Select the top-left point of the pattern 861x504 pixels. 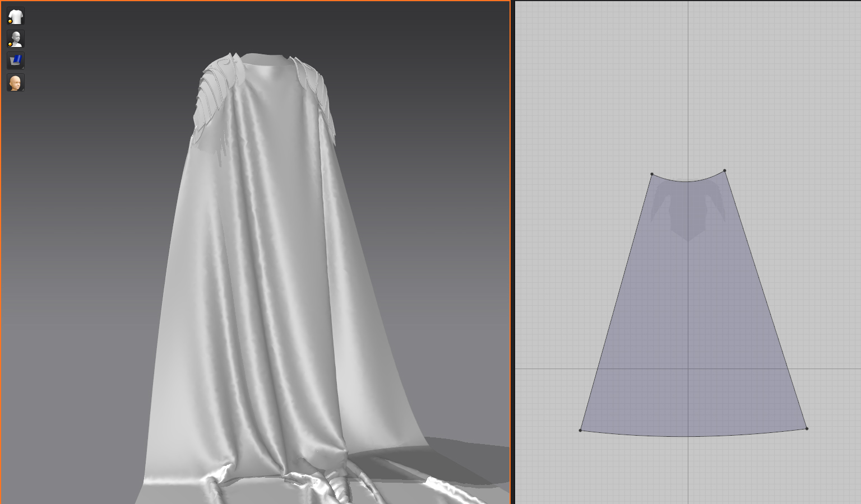[652, 174]
